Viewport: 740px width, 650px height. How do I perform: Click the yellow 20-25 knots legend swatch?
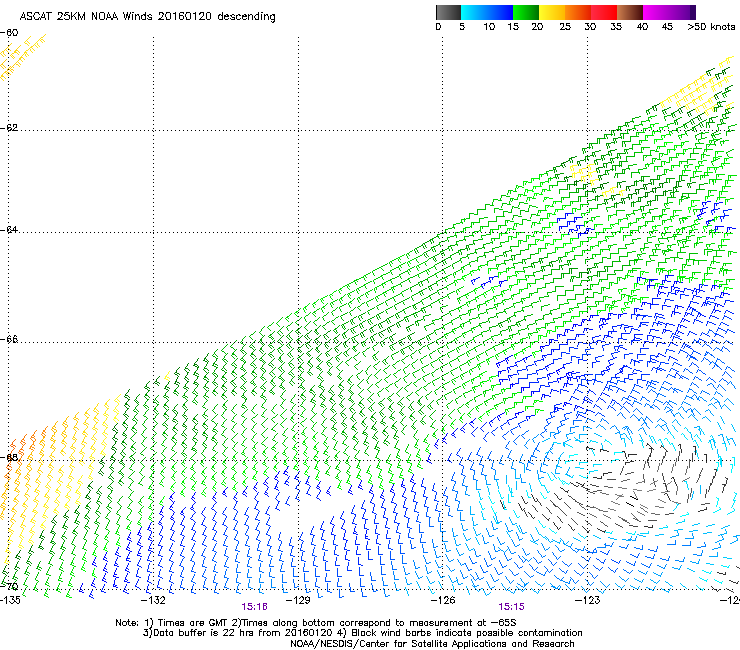pyautogui.click(x=552, y=12)
